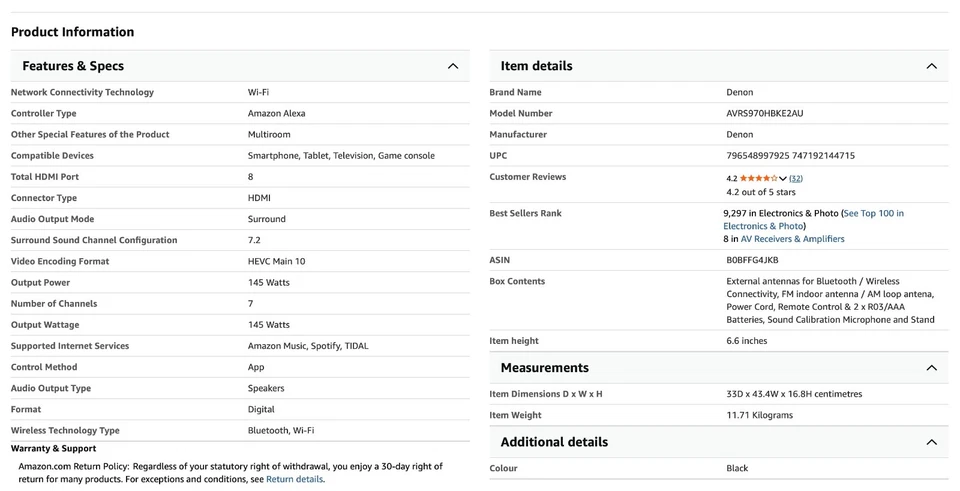Click the orange star rating icons
The height and width of the screenshot is (491, 960).
click(758, 178)
